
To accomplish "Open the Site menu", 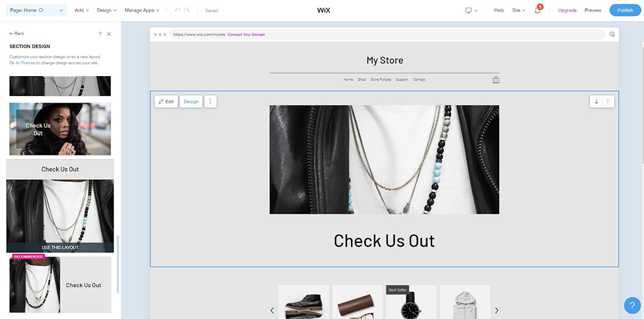I will pyautogui.click(x=518, y=10).
